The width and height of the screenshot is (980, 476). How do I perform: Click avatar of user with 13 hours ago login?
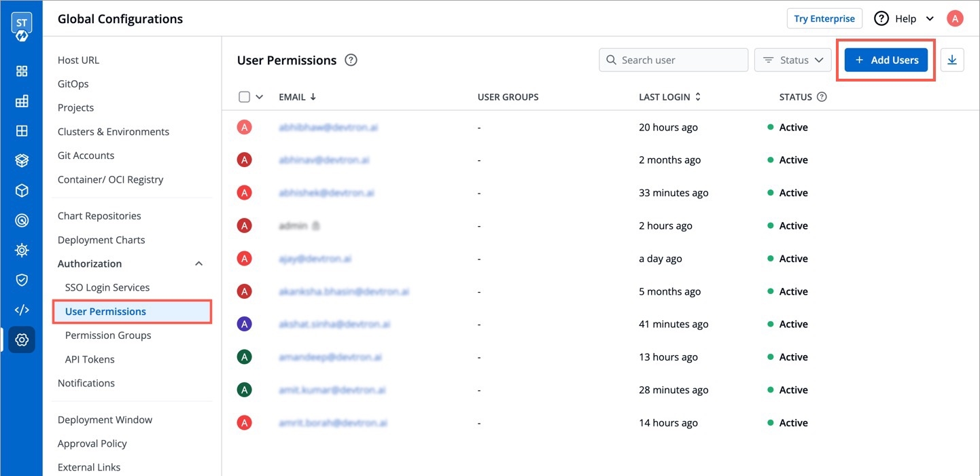[x=244, y=356]
